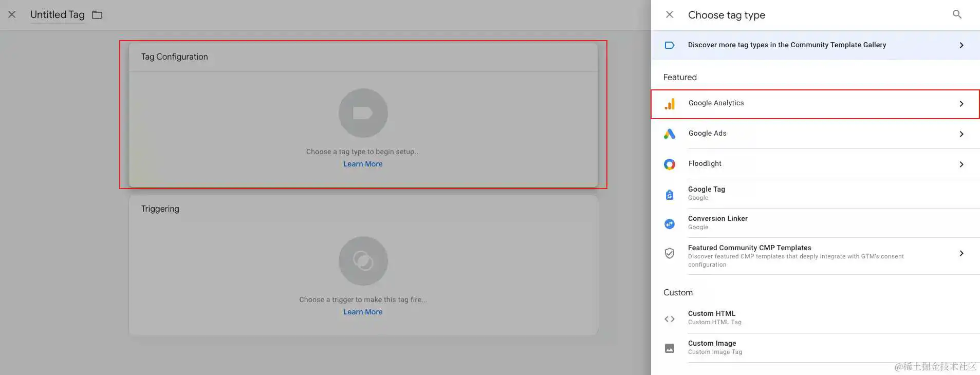Choose Google Ads tag type
Screen dimensions: 980x375
815,134
